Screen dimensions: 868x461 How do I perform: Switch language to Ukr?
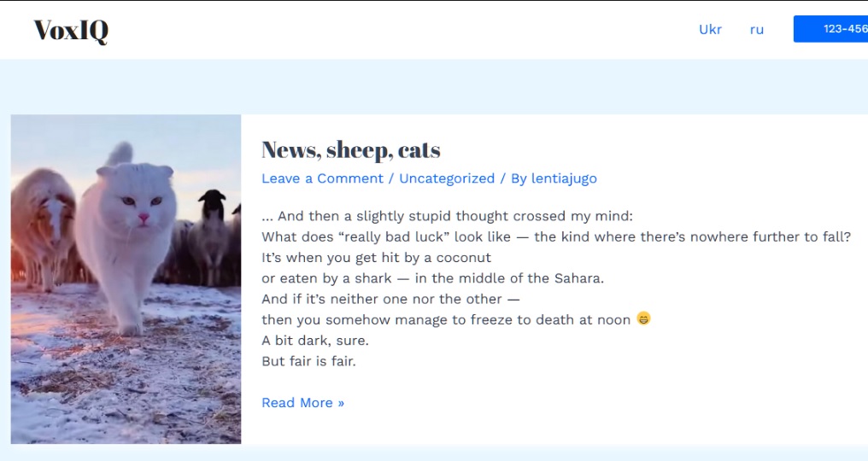click(710, 29)
